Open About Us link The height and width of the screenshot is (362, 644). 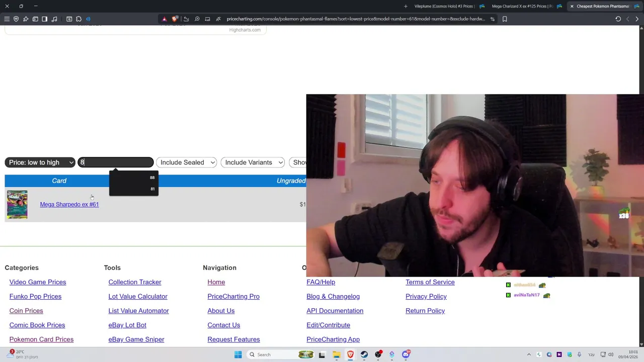point(221,311)
